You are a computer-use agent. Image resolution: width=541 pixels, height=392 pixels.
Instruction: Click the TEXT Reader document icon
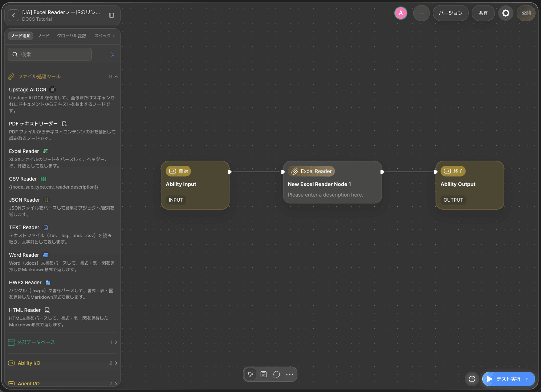46,227
